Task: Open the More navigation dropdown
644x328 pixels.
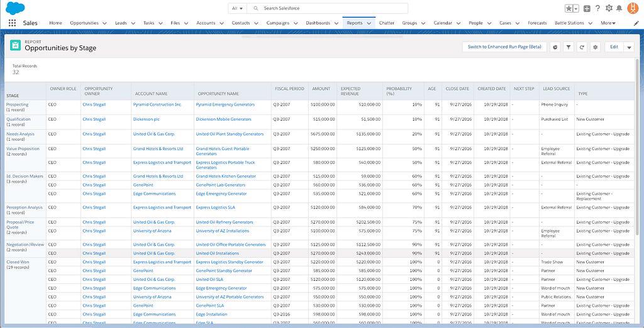Action: (x=609, y=23)
